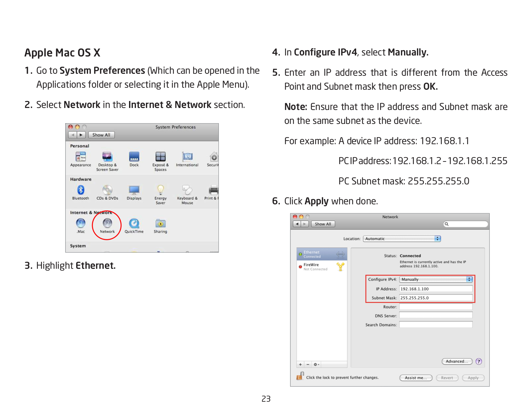Click the Search Domains field
Viewport: 532px width, 411px height.
point(436,325)
